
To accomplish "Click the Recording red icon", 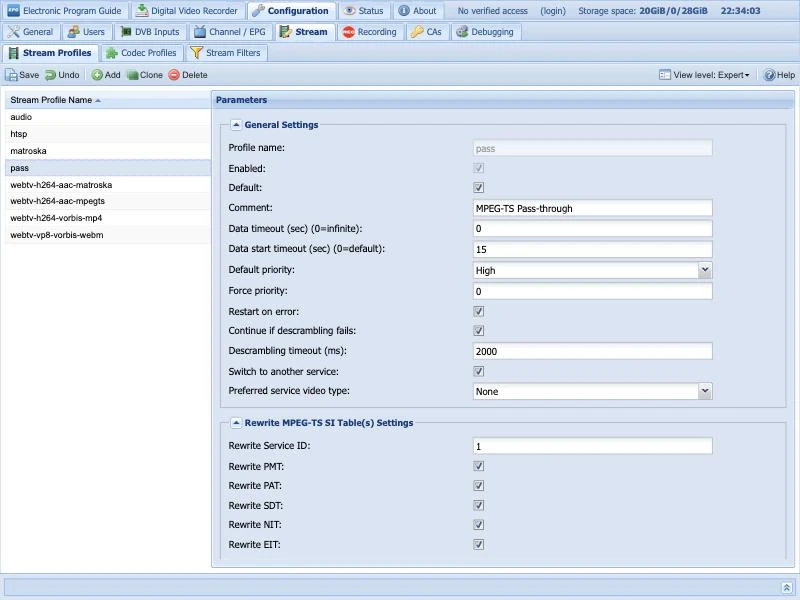I will (349, 32).
